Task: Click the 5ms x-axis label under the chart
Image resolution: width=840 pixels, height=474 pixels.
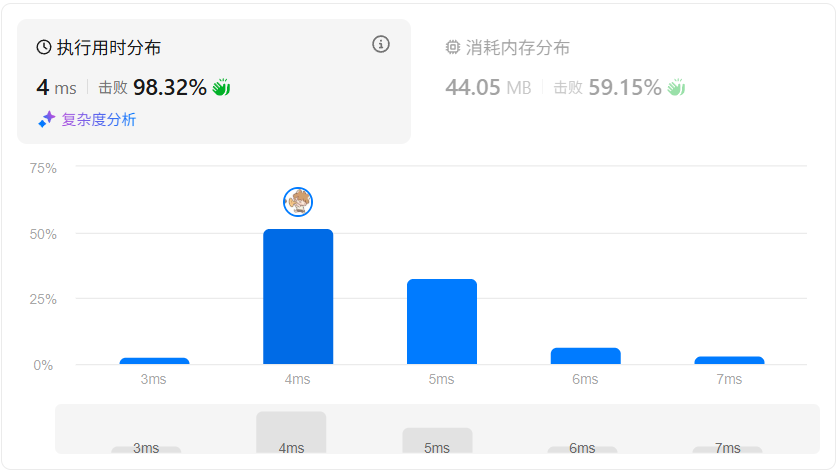Action: click(441, 379)
